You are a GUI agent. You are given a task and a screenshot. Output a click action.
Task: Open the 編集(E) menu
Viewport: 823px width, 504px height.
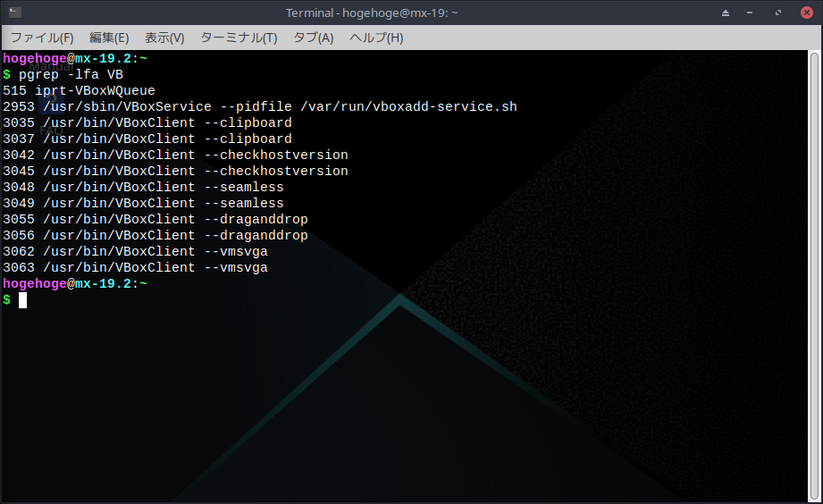(109, 38)
